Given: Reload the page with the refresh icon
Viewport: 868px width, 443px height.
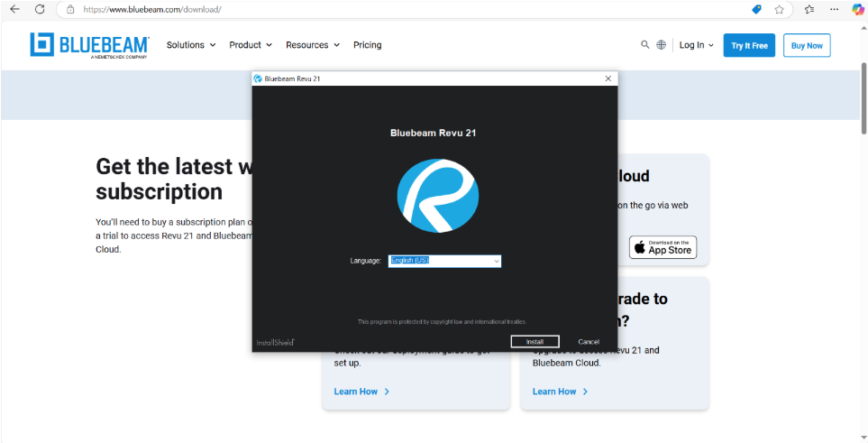Looking at the screenshot, I should pyautogui.click(x=40, y=9).
